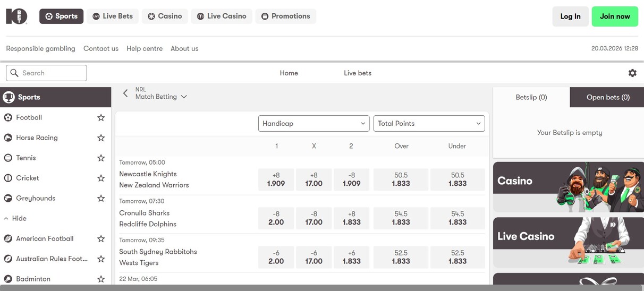
Task: Click the Horse Racing sport icon
Action: tap(8, 138)
